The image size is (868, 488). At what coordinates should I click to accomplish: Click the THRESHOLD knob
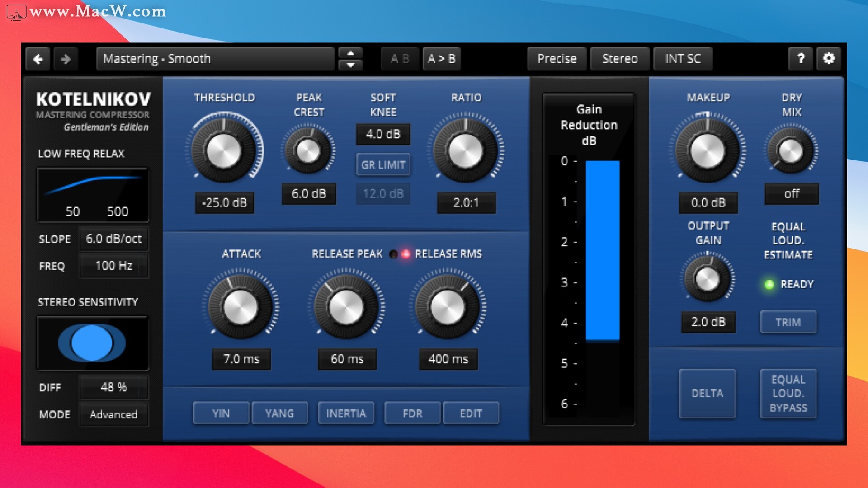click(x=224, y=150)
